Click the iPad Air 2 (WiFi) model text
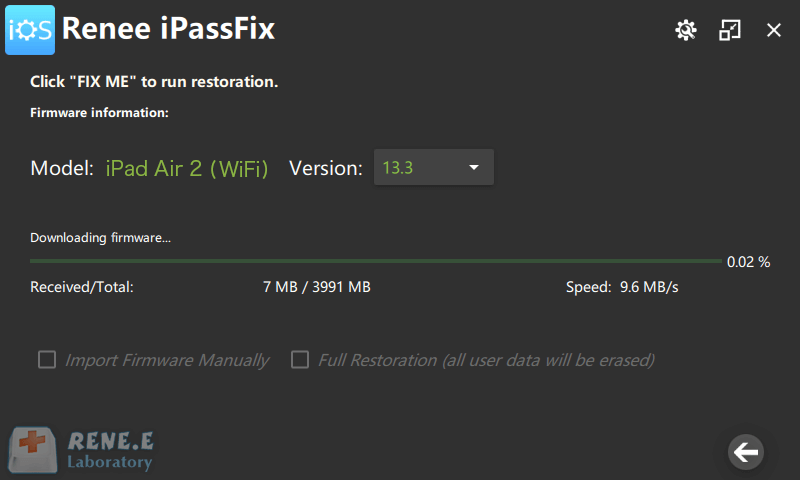The height and width of the screenshot is (480, 800). [x=187, y=169]
